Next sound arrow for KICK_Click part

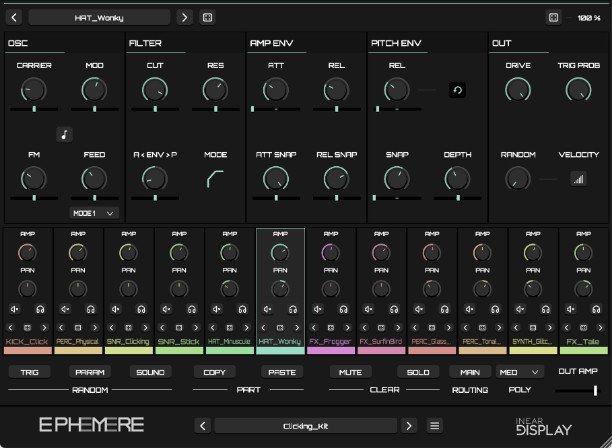[44, 327]
